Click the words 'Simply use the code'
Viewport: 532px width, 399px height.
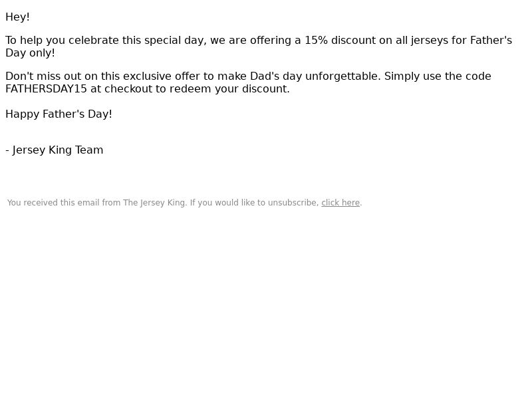438,76
